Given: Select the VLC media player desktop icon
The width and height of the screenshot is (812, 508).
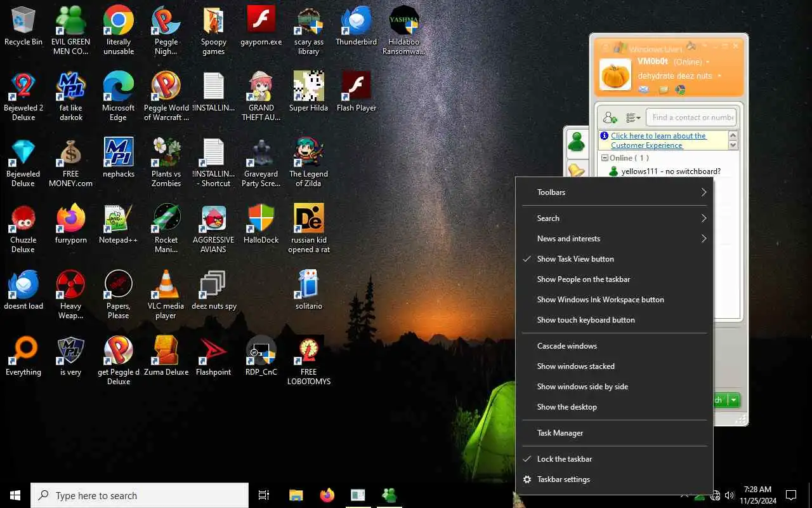Looking at the screenshot, I should pos(166,294).
